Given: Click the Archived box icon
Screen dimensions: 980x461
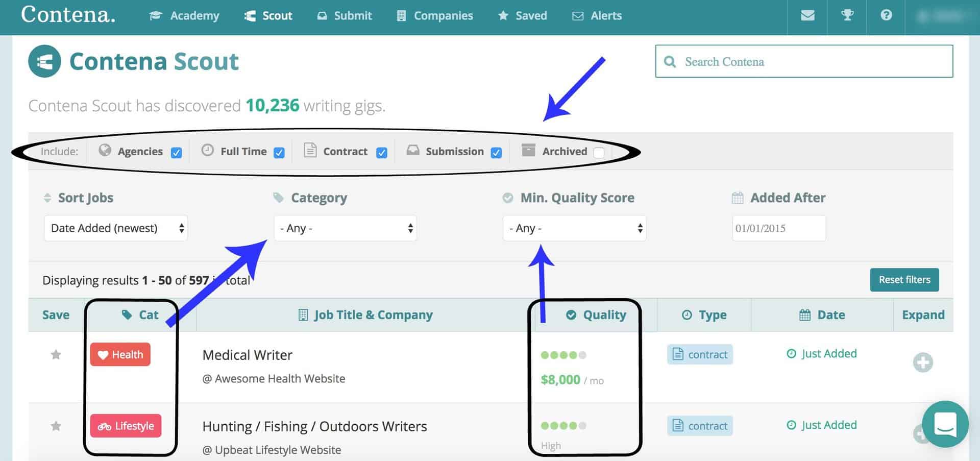Looking at the screenshot, I should 528,150.
